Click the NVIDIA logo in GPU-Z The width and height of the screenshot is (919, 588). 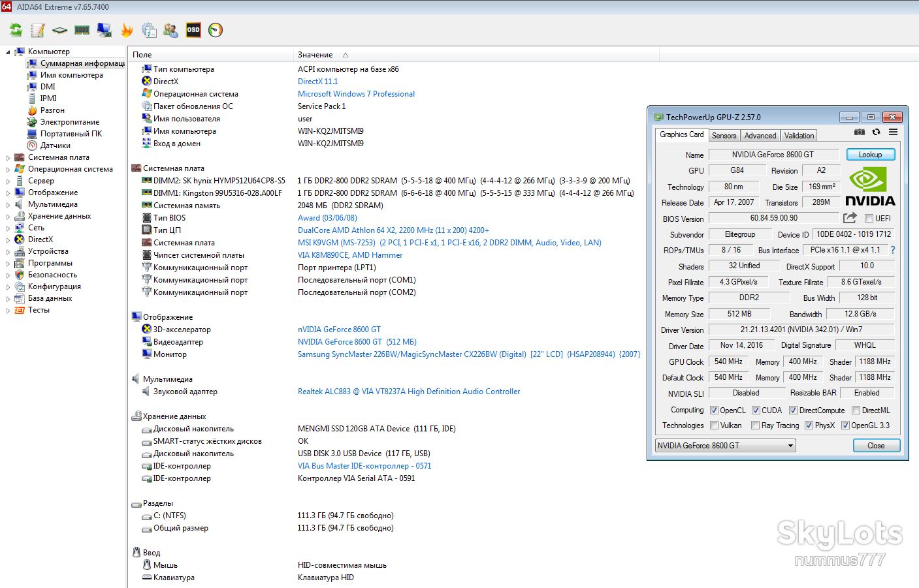coord(870,187)
